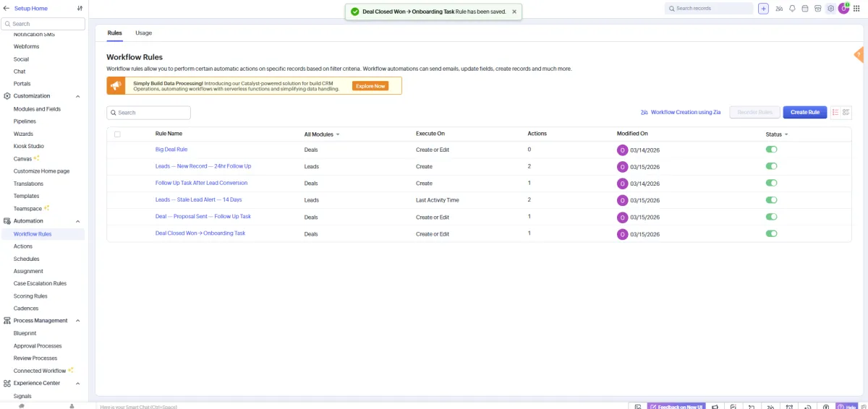The width and height of the screenshot is (868, 409).
Task: Open the Leads Stale Lead Alert rule
Action: point(198,199)
